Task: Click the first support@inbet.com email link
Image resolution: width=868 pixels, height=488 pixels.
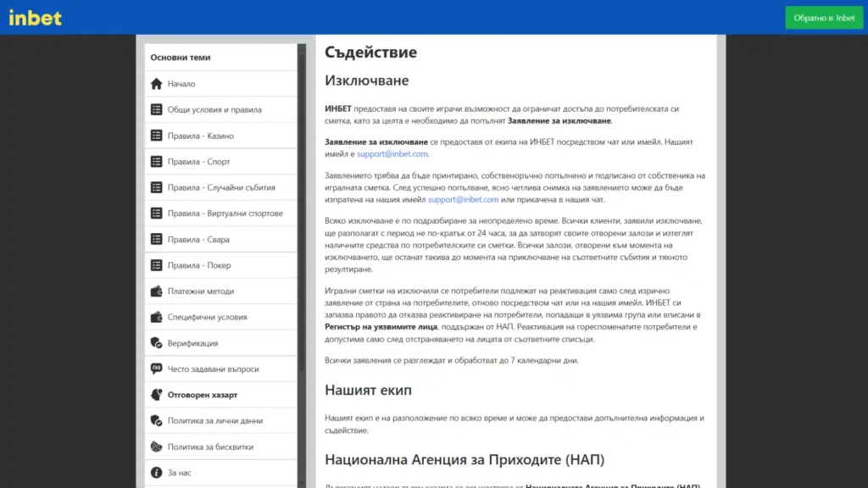Action: click(392, 154)
